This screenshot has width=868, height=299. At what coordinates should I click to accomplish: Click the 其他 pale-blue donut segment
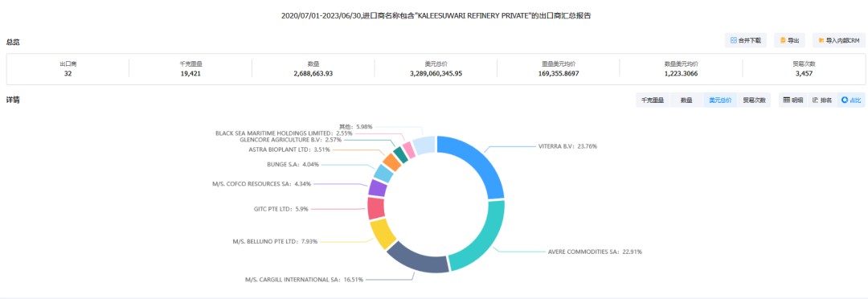pos(424,145)
